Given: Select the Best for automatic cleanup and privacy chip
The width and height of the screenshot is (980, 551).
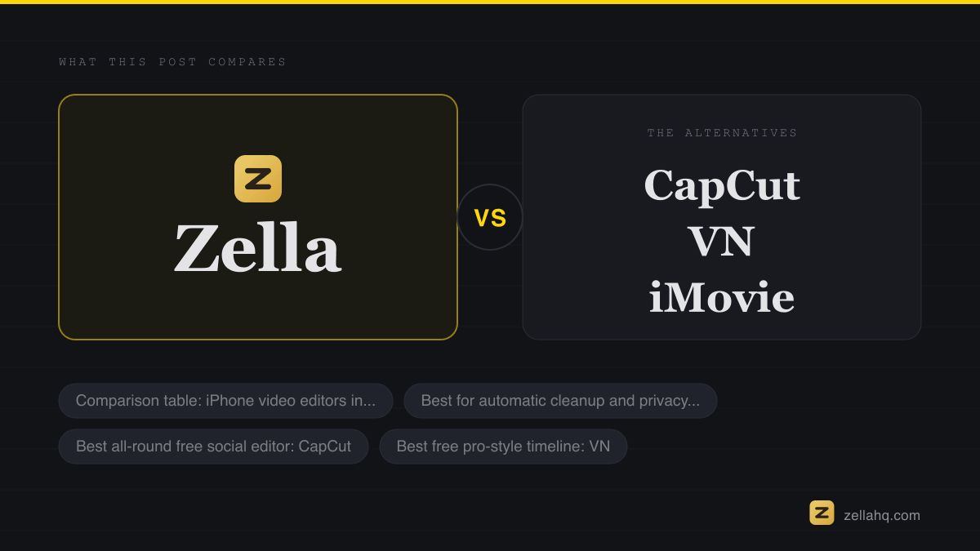Looking at the screenshot, I should (560, 401).
